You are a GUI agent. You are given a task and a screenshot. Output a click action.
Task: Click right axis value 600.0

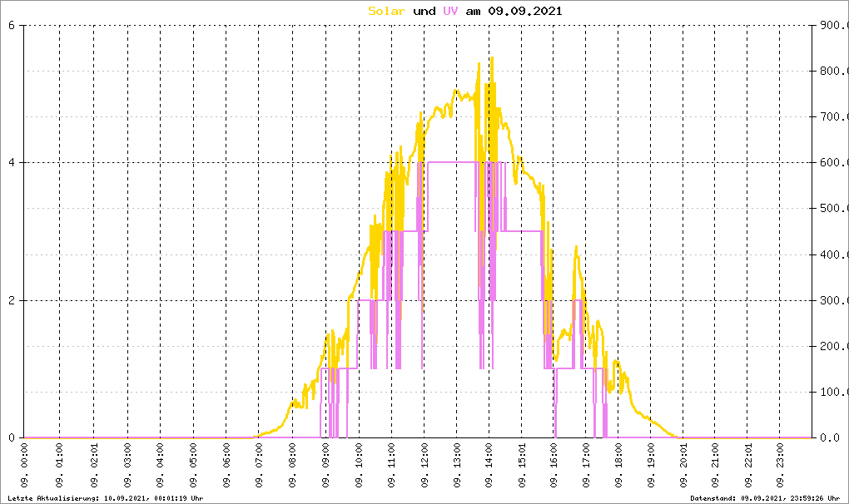pos(833,162)
